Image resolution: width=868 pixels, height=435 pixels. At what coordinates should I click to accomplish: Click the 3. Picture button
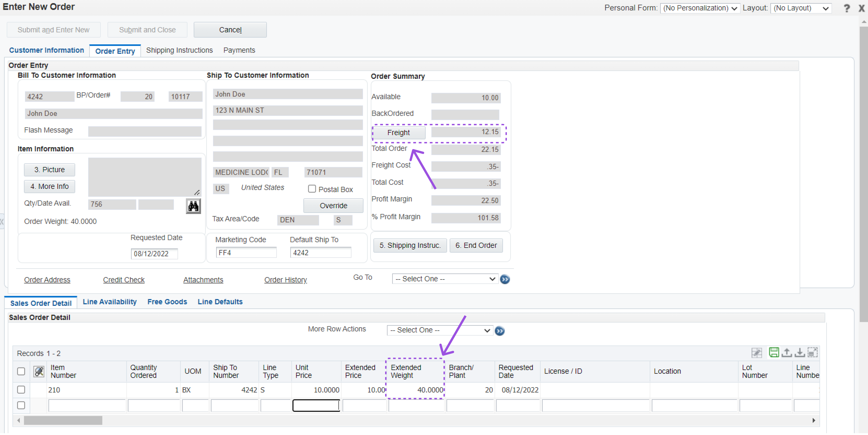point(50,170)
